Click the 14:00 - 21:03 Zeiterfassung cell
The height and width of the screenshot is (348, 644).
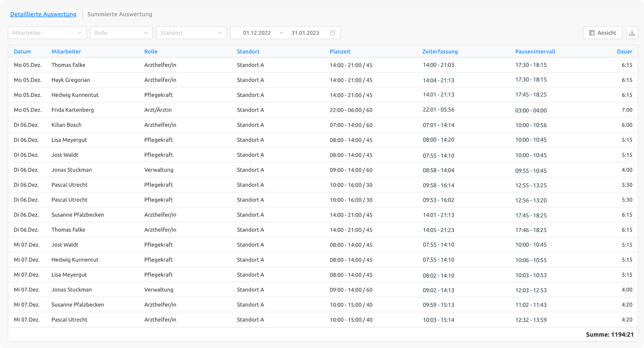pyautogui.click(x=438, y=65)
